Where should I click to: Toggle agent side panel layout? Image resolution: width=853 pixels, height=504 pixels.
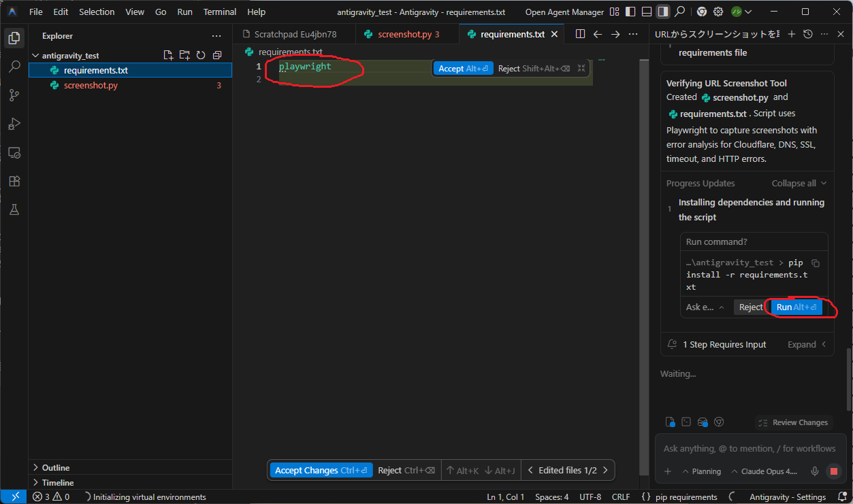(x=662, y=12)
